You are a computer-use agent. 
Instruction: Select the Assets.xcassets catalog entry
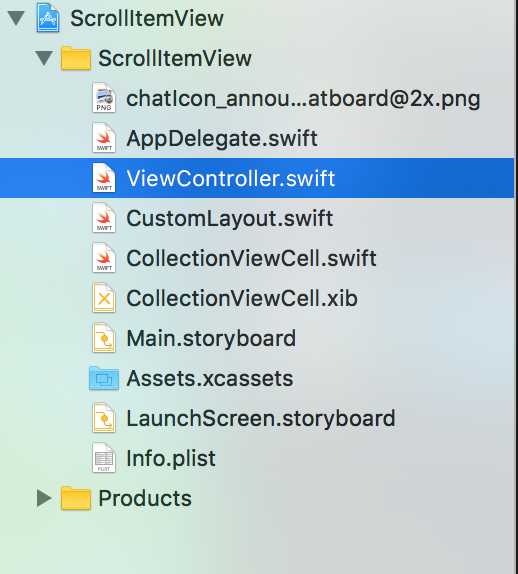(209, 378)
